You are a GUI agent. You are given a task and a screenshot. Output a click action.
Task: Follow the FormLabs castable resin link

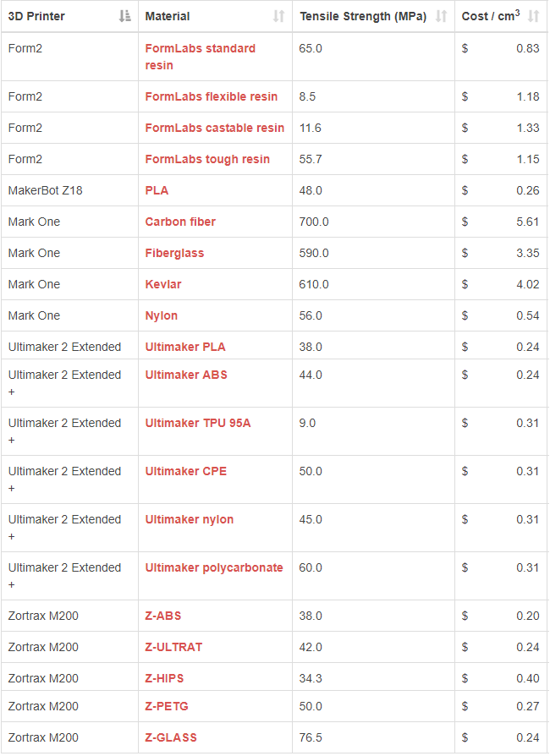215,128
